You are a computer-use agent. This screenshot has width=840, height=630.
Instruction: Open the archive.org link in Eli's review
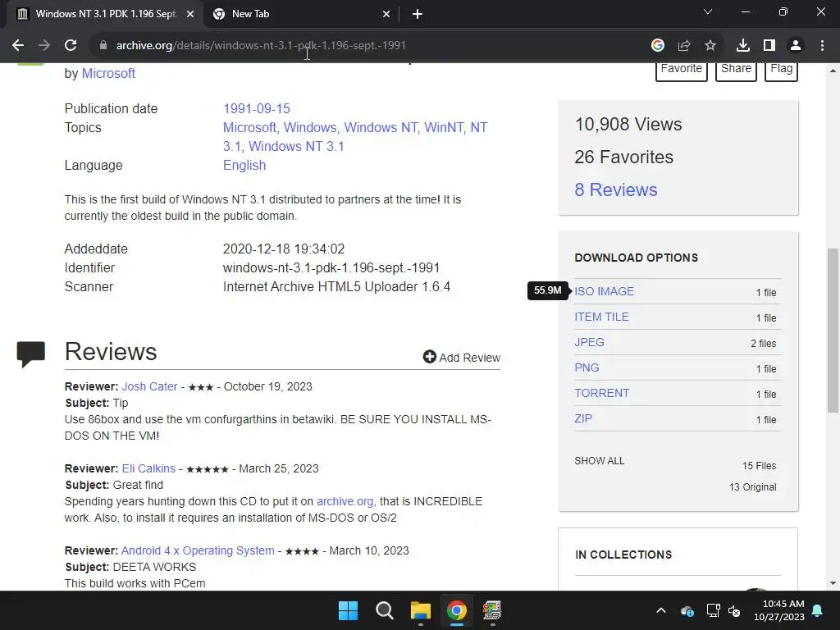click(x=345, y=501)
